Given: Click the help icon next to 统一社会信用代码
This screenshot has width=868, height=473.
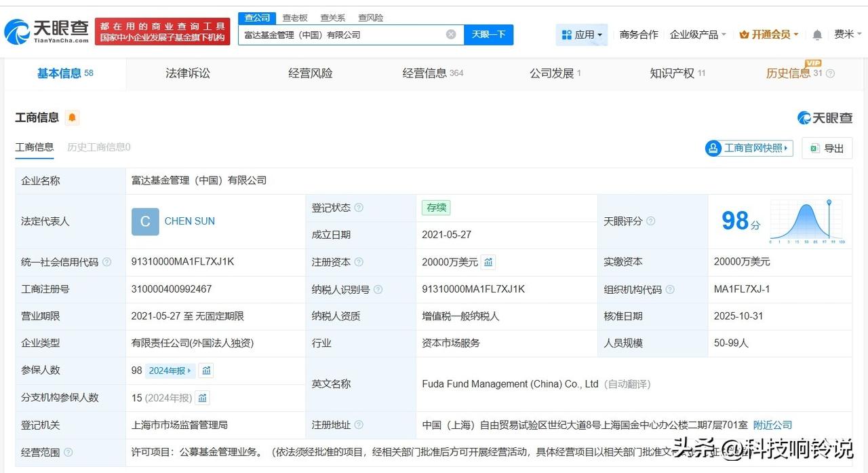Looking at the screenshot, I should [x=106, y=262].
